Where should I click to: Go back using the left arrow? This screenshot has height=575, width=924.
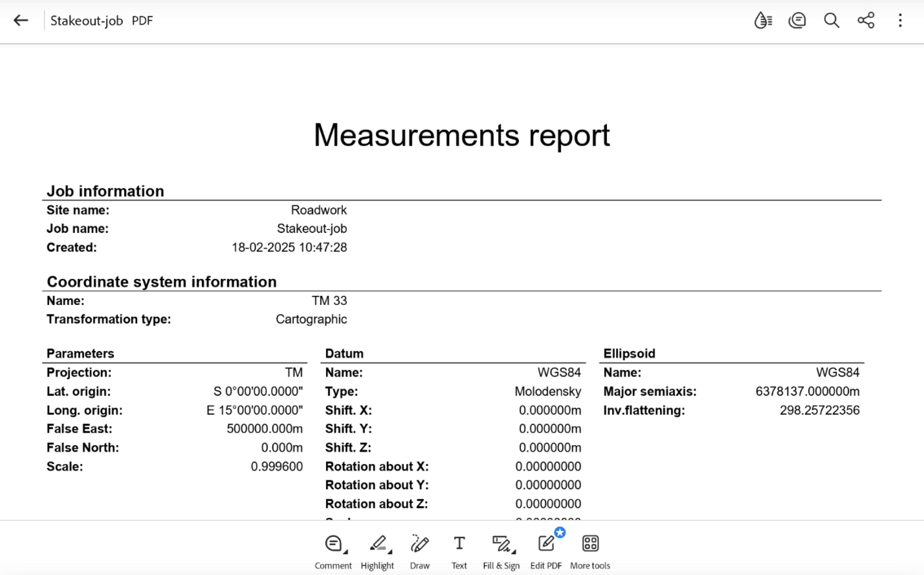(21, 21)
